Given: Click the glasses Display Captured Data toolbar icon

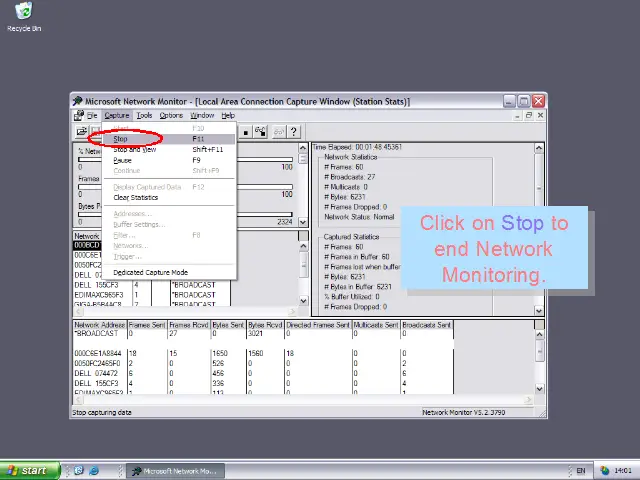Looking at the screenshot, I should [279, 132].
